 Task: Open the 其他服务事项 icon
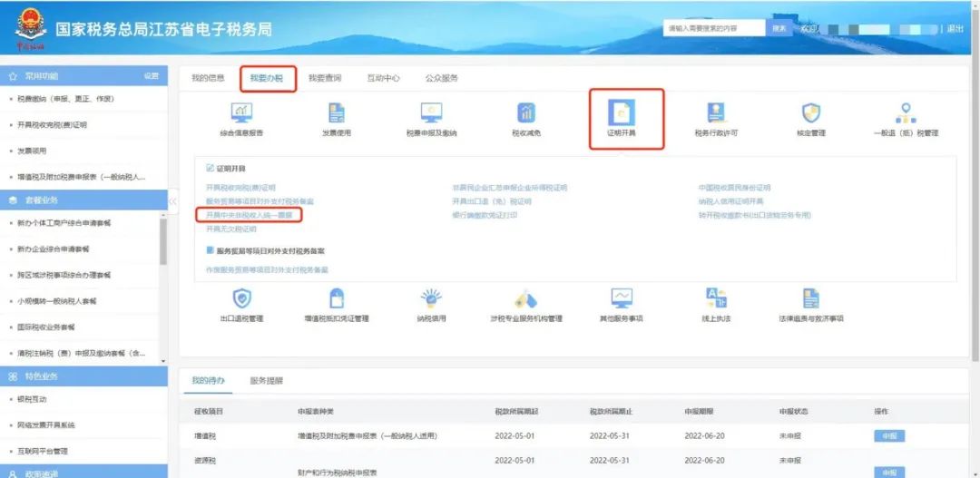pos(622,298)
